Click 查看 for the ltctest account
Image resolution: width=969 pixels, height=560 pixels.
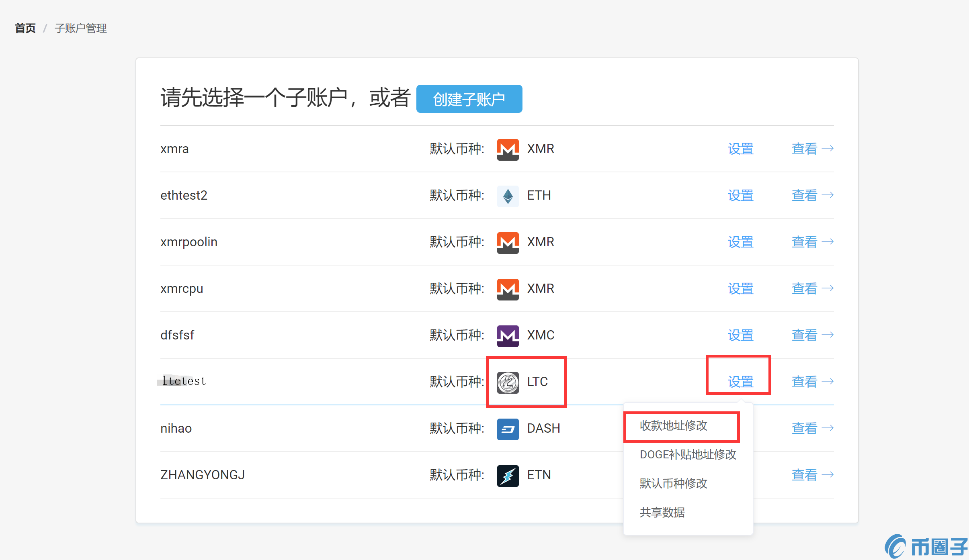tap(812, 382)
